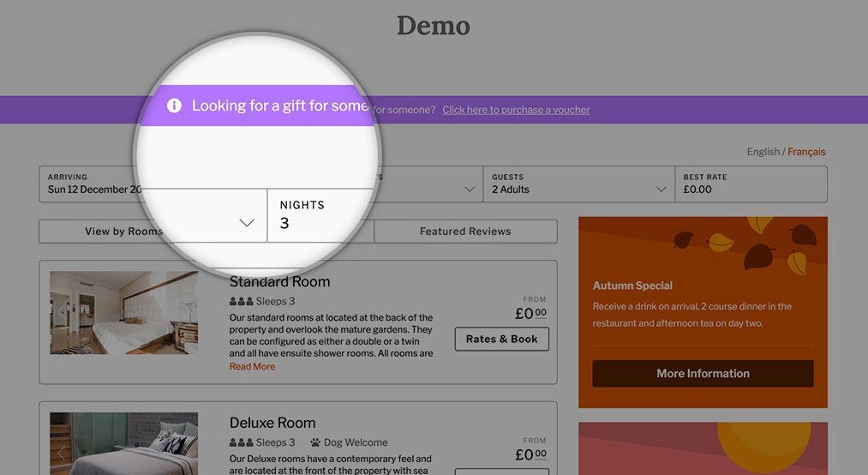
Task: Go to previous image arrow on Standard Room photo
Action: [x=61, y=312]
